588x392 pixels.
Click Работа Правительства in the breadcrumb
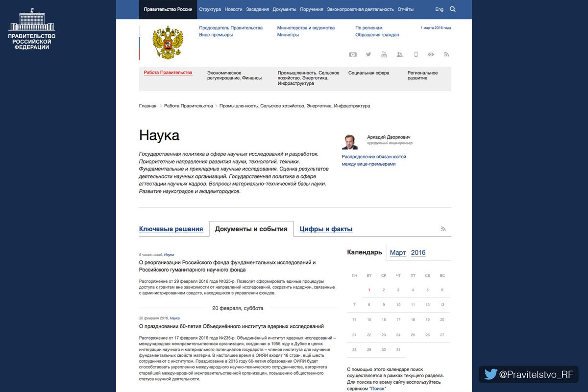pyautogui.click(x=189, y=106)
